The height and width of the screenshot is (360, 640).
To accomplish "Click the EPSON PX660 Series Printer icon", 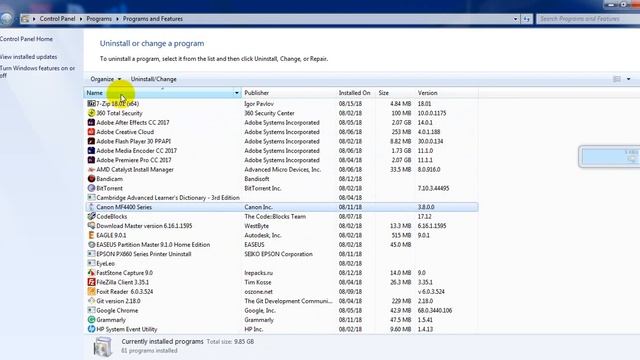I will click(x=91, y=254).
